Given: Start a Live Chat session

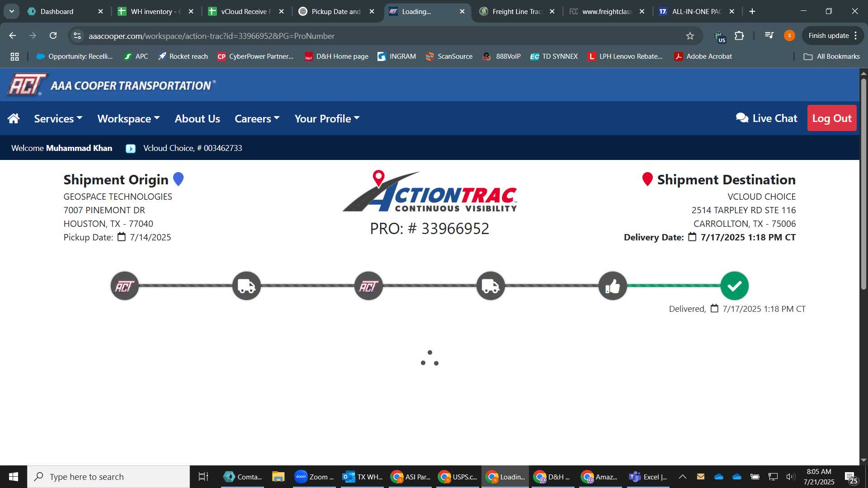Looking at the screenshot, I should [766, 118].
